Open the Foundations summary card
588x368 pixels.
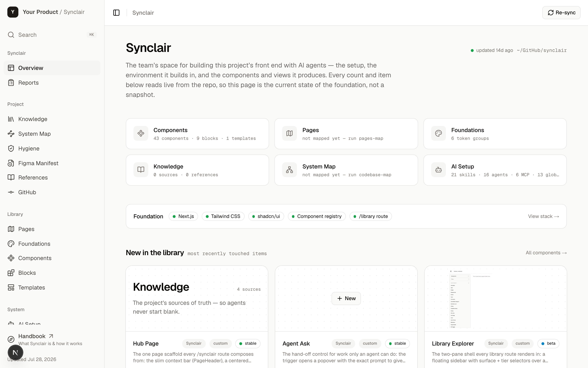pyautogui.click(x=495, y=134)
